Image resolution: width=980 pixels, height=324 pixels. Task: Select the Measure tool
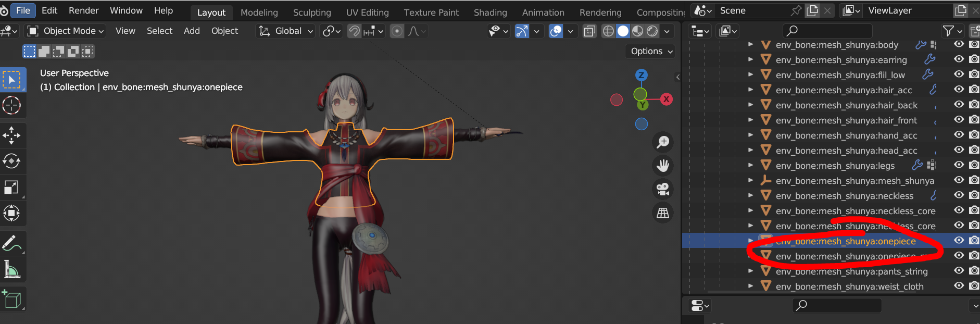pyautogui.click(x=11, y=269)
